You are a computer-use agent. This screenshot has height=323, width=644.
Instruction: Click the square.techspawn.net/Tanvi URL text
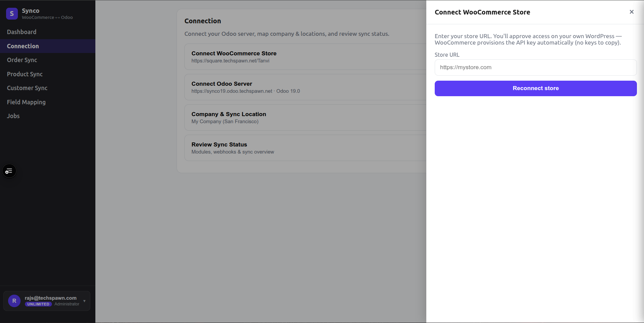(x=231, y=61)
